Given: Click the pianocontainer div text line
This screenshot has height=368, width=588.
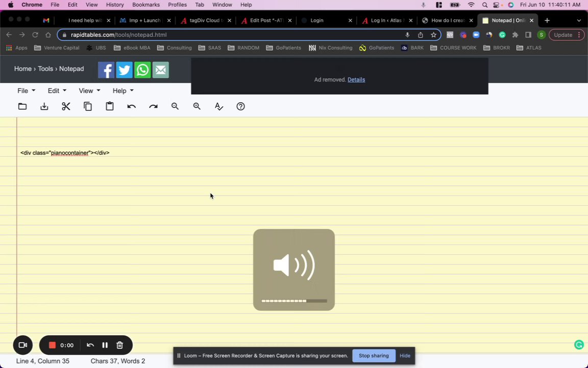Looking at the screenshot, I should pyautogui.click(x=65, y=153).
